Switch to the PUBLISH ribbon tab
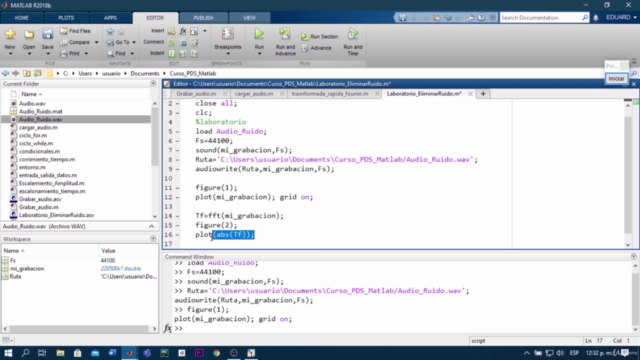This screenshot has width=640, height=360. [203, 18]
